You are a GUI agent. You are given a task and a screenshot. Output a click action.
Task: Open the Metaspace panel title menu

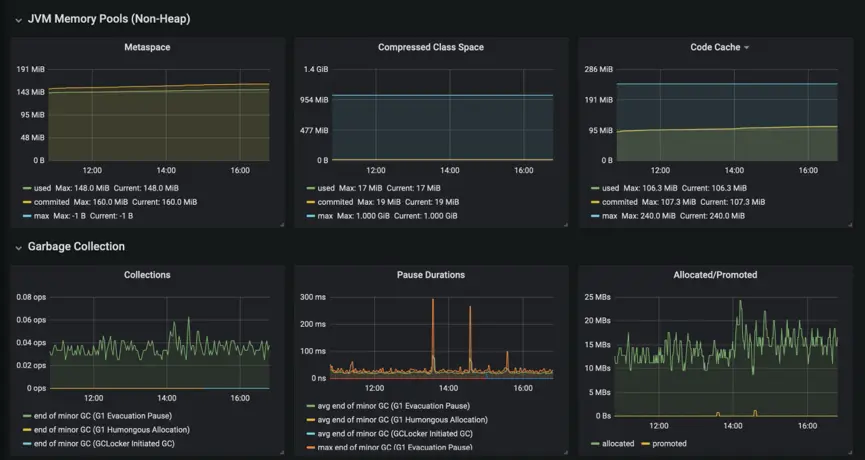147,47
